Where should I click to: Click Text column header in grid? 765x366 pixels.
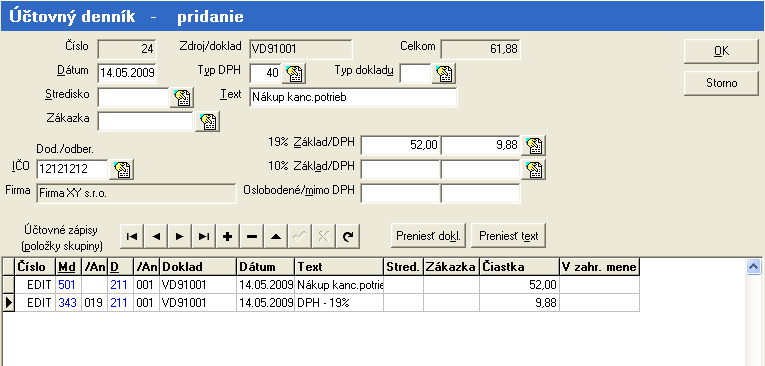coord(339,267)
